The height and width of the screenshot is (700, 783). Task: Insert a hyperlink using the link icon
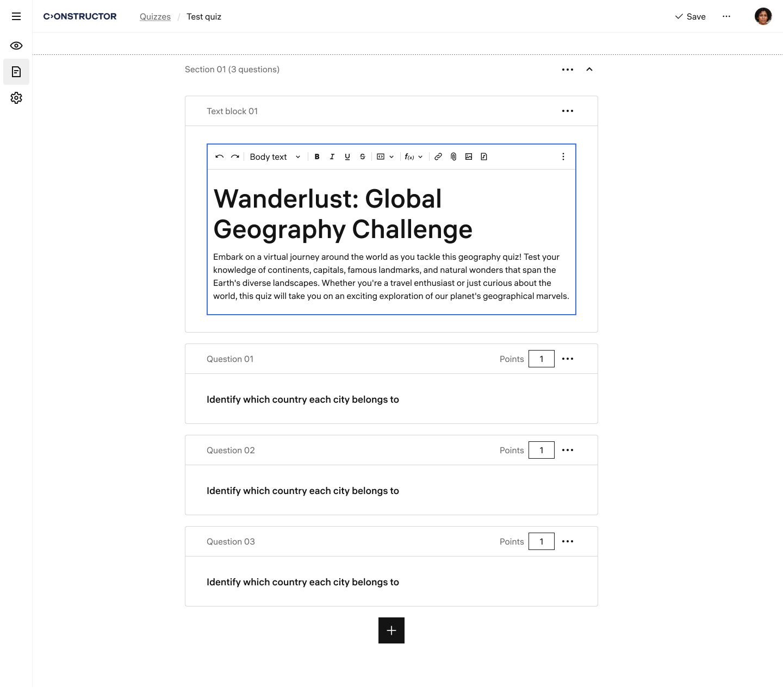438,157
